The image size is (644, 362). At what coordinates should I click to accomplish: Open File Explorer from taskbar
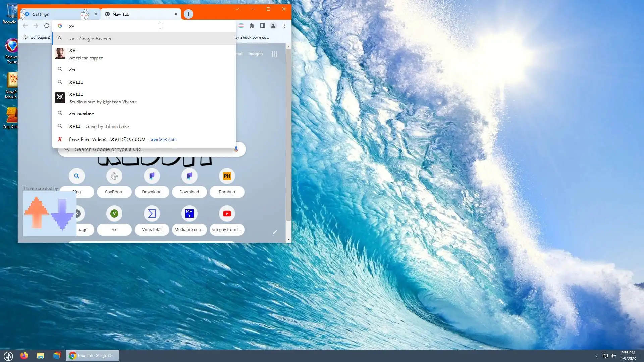[x=41, y=356]
